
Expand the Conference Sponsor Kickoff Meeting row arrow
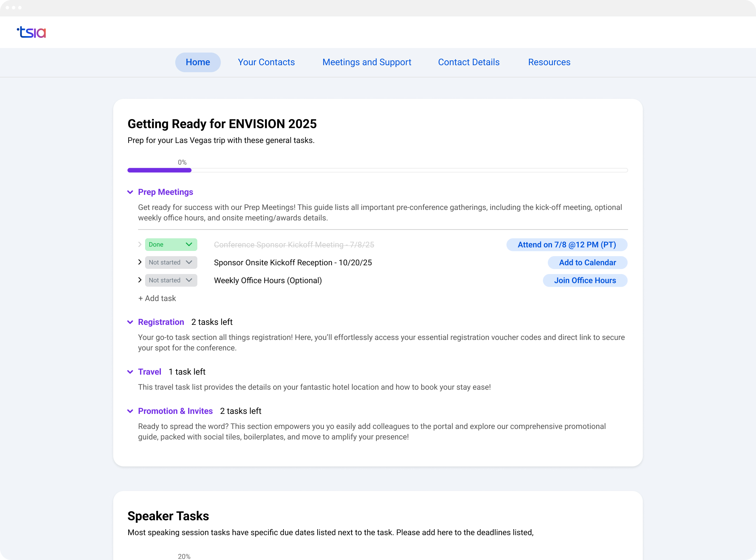[140, 244]
